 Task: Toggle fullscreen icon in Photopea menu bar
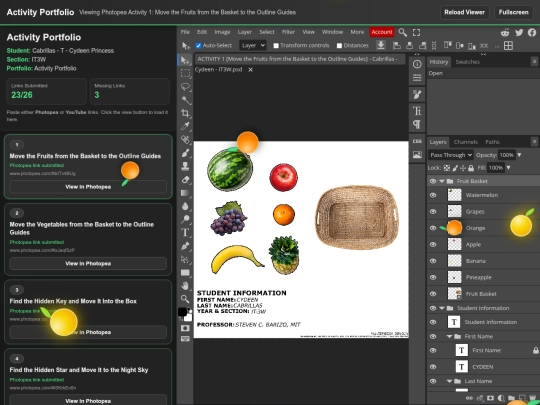click(416, 32)
